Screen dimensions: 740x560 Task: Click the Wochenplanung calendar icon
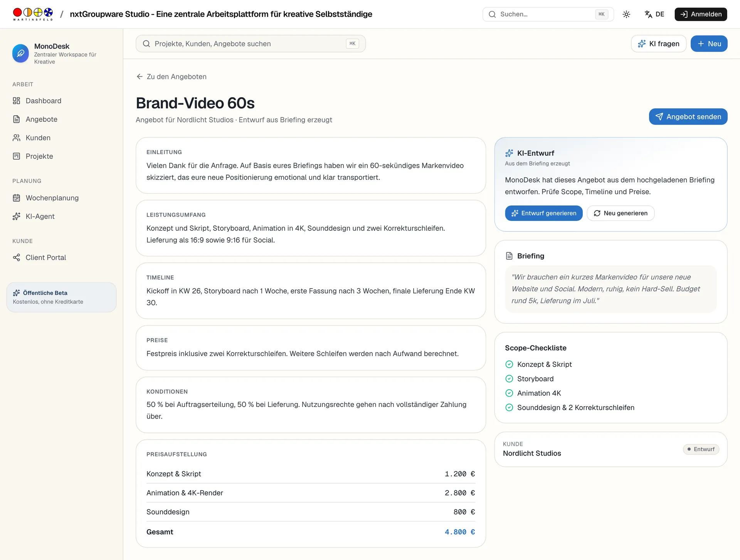(x=16, y=198)
